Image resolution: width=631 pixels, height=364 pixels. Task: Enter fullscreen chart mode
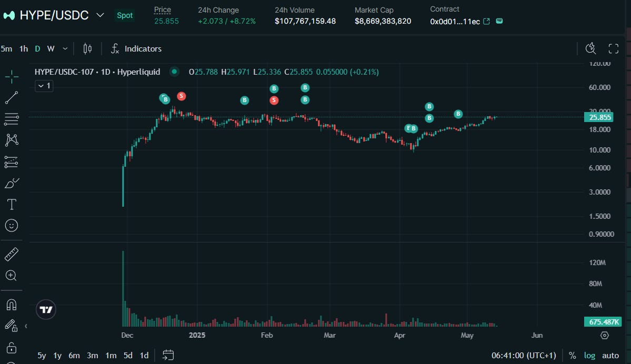click(x=613, y=49)
